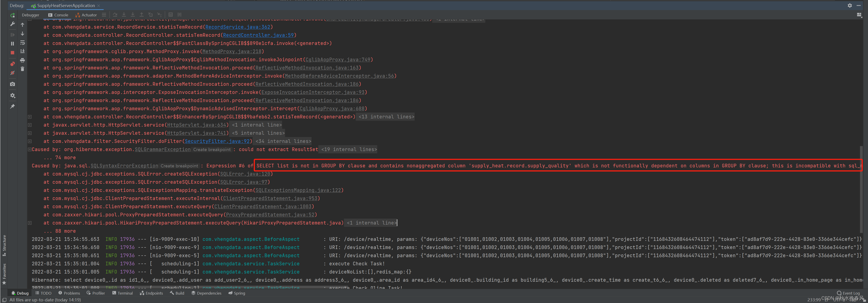Click 'Create breakpoint' next to SQLSyntaxErrorException

179,166
